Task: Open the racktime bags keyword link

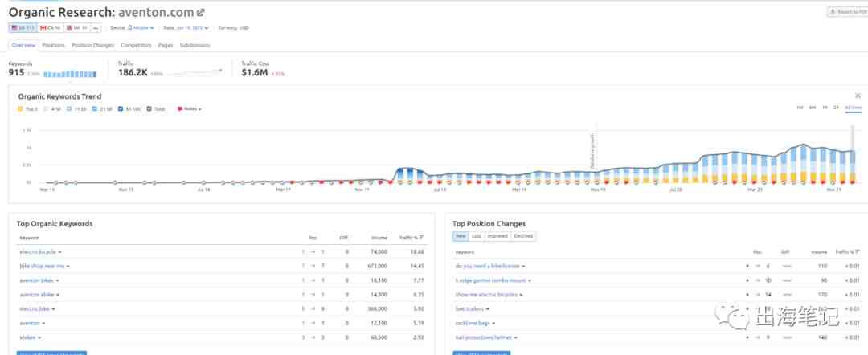Action: pos(473,323)
